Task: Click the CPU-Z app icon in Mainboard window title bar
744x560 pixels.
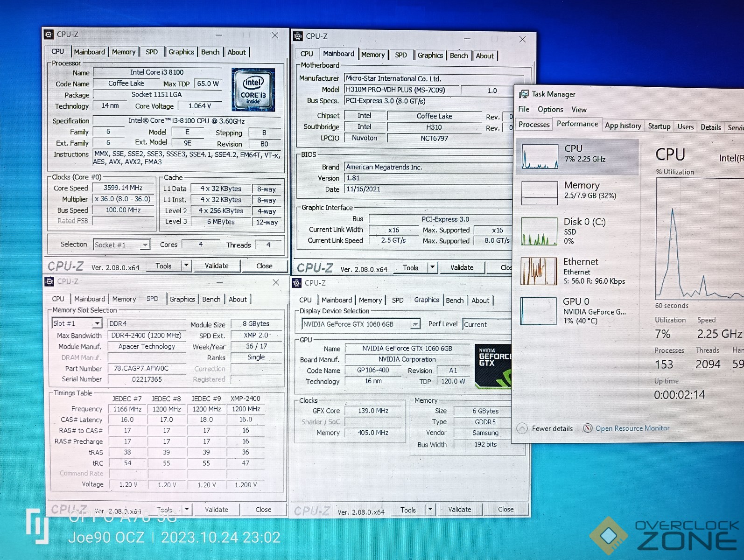Action: point(298,36)
